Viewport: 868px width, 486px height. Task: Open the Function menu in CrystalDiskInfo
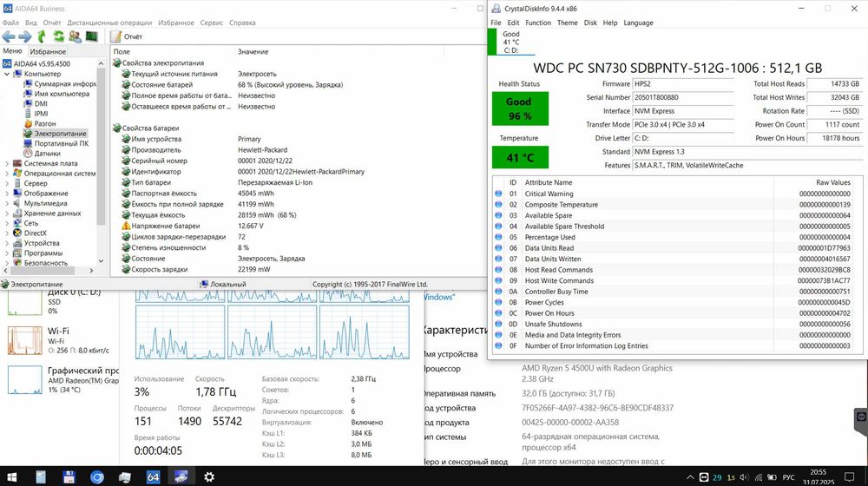538,23
